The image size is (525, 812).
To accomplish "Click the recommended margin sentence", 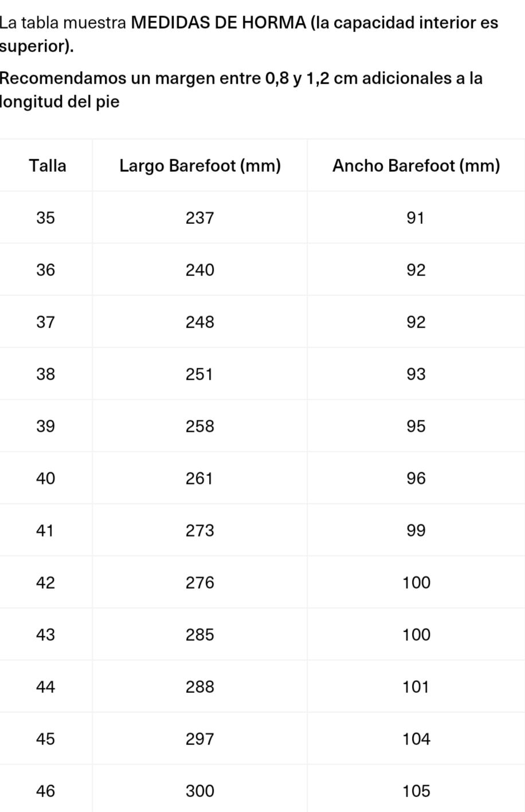I will tap(241, 90).
